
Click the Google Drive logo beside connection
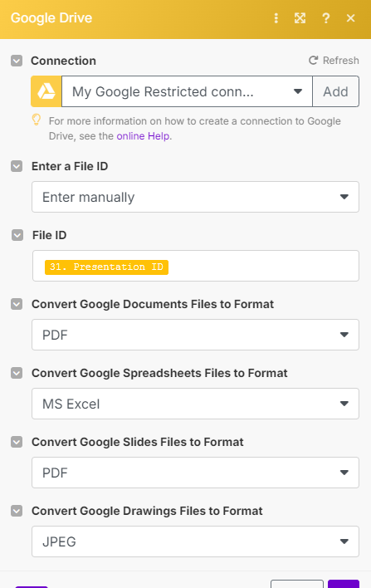(x=46, y=91)
